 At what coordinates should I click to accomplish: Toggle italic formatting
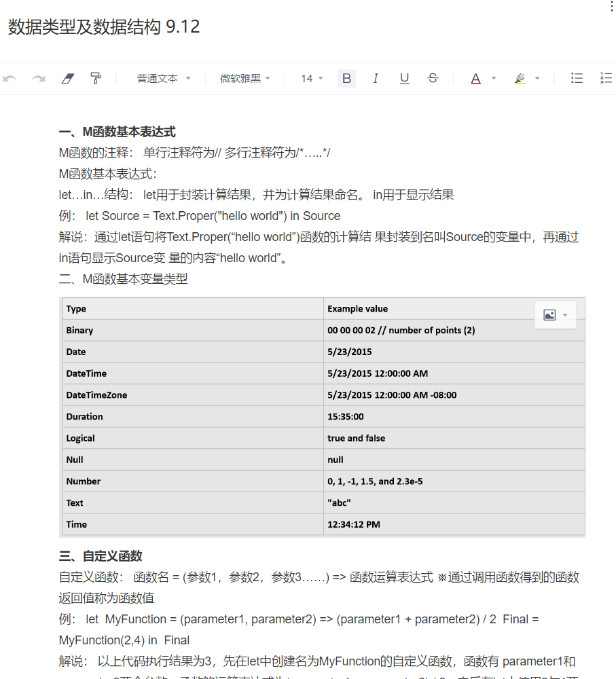[x=376, y=78]
